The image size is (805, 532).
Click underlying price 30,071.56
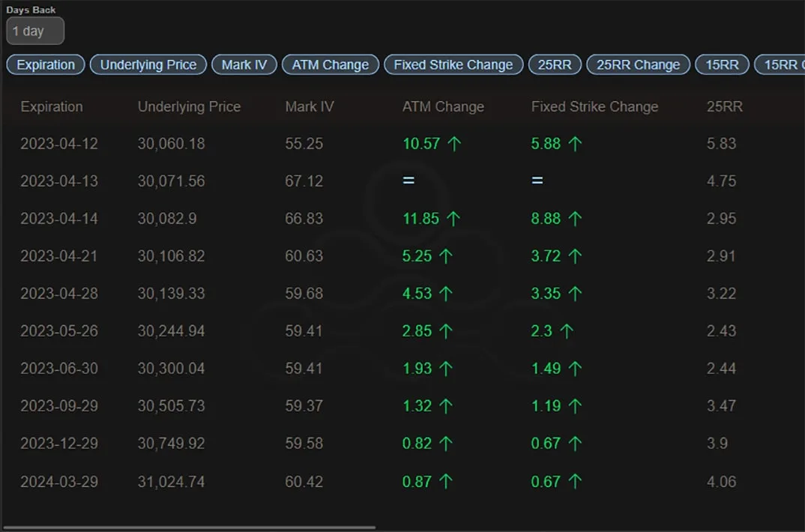pyautogui.click(x=171, y=181)
